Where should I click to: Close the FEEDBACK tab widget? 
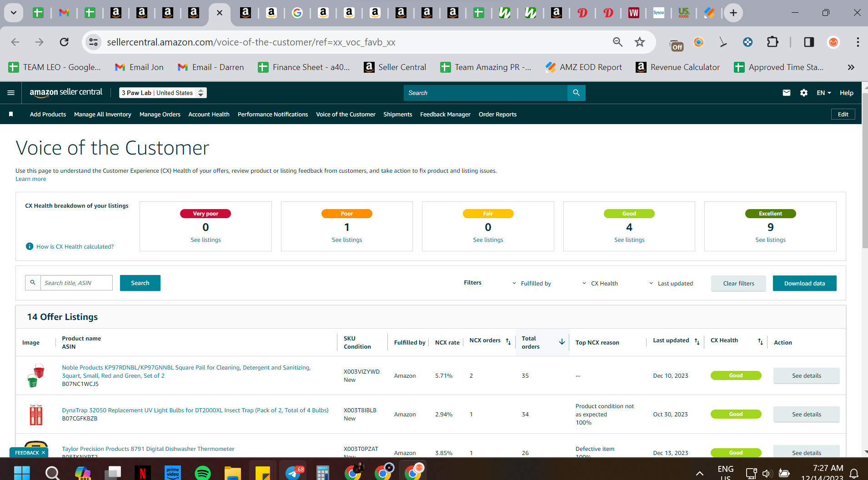tap(43, 453)
